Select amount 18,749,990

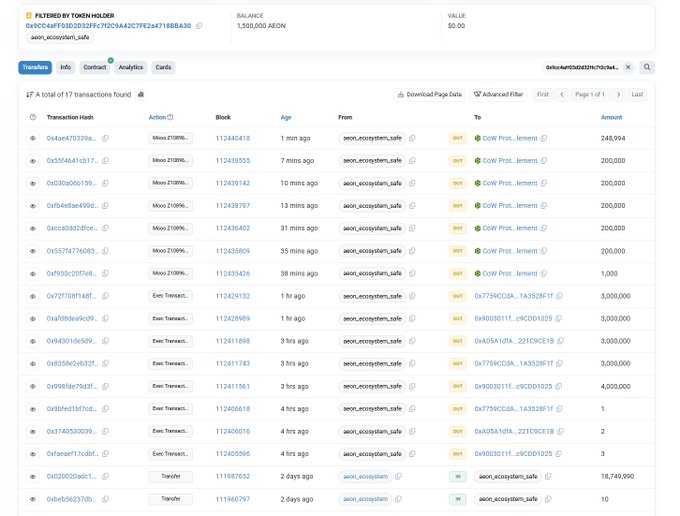pos(617,476)
